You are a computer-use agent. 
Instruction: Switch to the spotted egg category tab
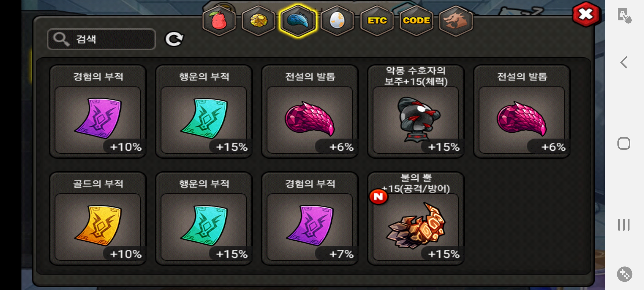[337, 21]
